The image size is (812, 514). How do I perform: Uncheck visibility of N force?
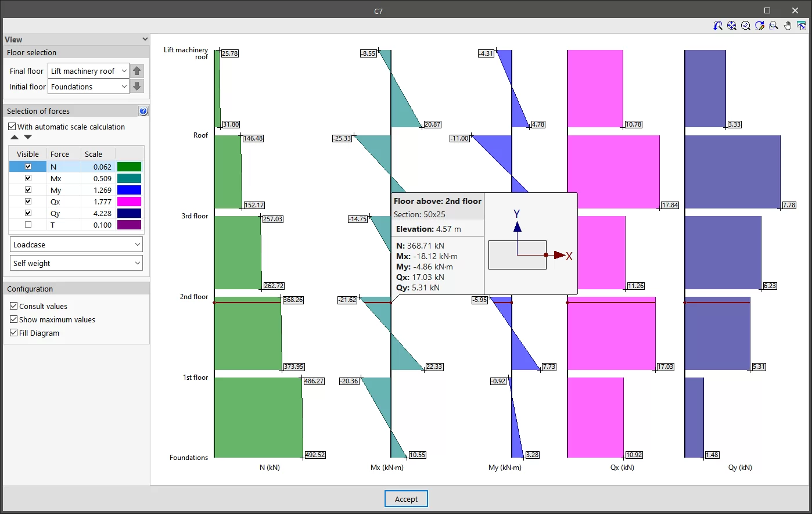coord(28,167)
